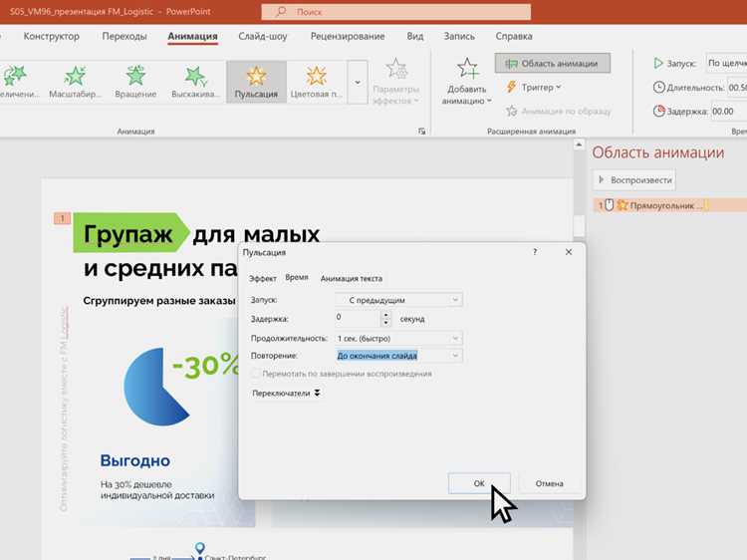This screenshot has width=747, height=560.
Task: Click the Область анимации title
Action: [x=658, y=152]
